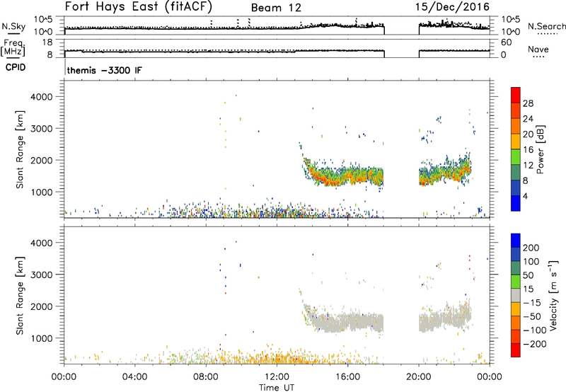The height and width of the screenshot is (392, 566).
Task: Click the 'CPID' label
Action: tap(16, 67)
